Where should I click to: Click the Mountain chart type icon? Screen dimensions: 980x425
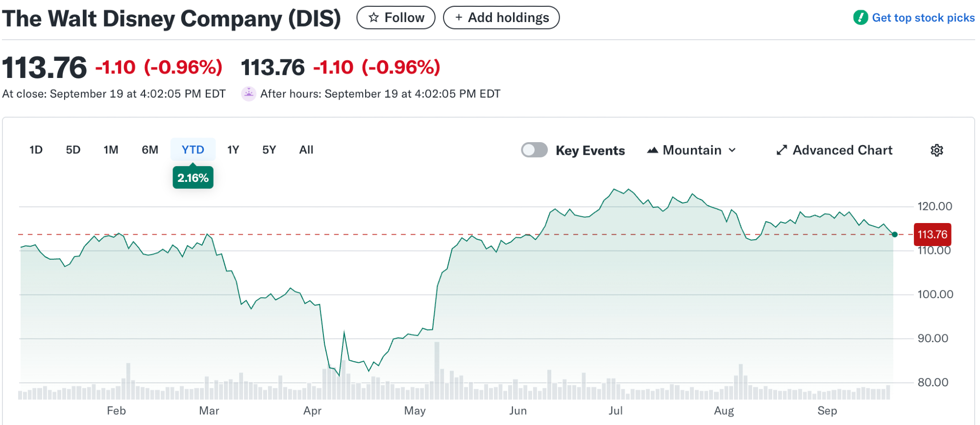coord(652,150)
